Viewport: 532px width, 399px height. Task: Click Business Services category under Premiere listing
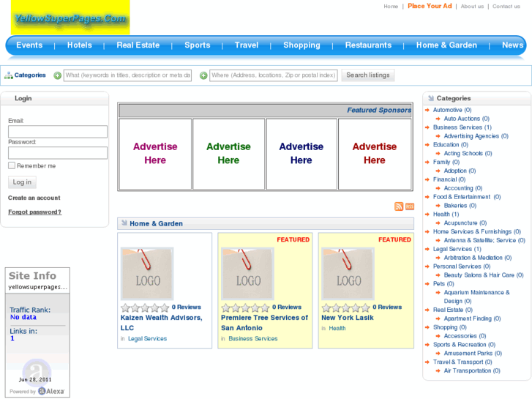(x=252, y=338)
